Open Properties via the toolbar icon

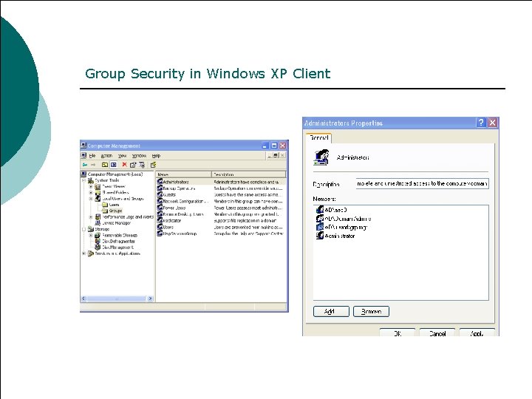click(133, 165)
